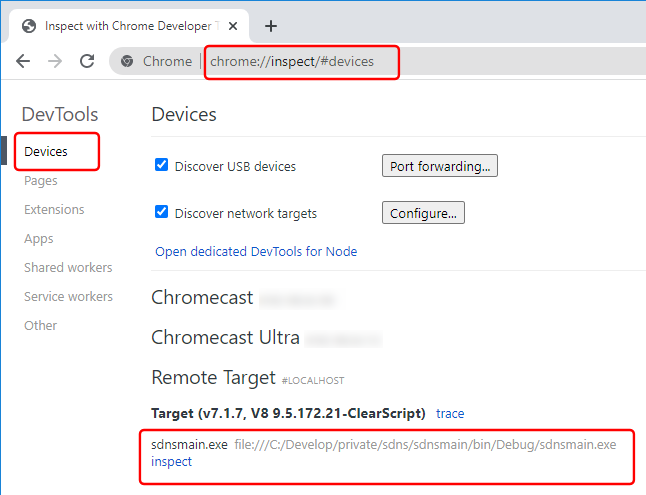The height and width of the screenshot is (495, 646).
Task: Select Devices in DevTools sidebar
Action: pyautogui.click(x=46, y=152)
